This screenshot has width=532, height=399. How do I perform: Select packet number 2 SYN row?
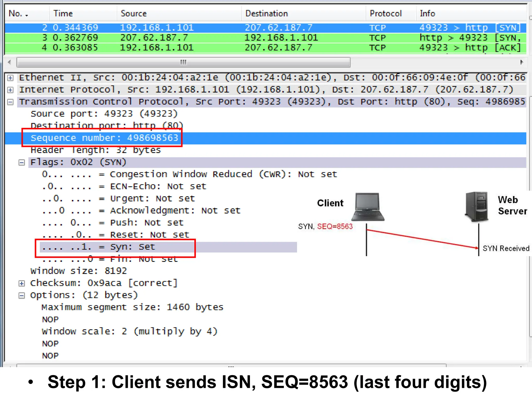pos(265,28)
